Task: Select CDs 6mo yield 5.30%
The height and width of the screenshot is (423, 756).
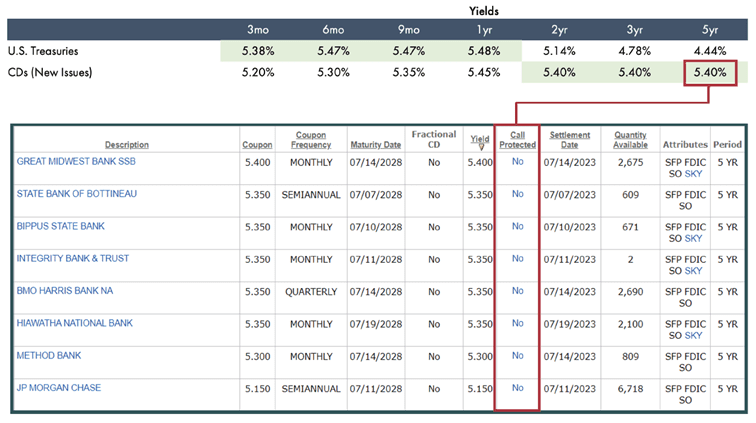Action: coord(333,73)
